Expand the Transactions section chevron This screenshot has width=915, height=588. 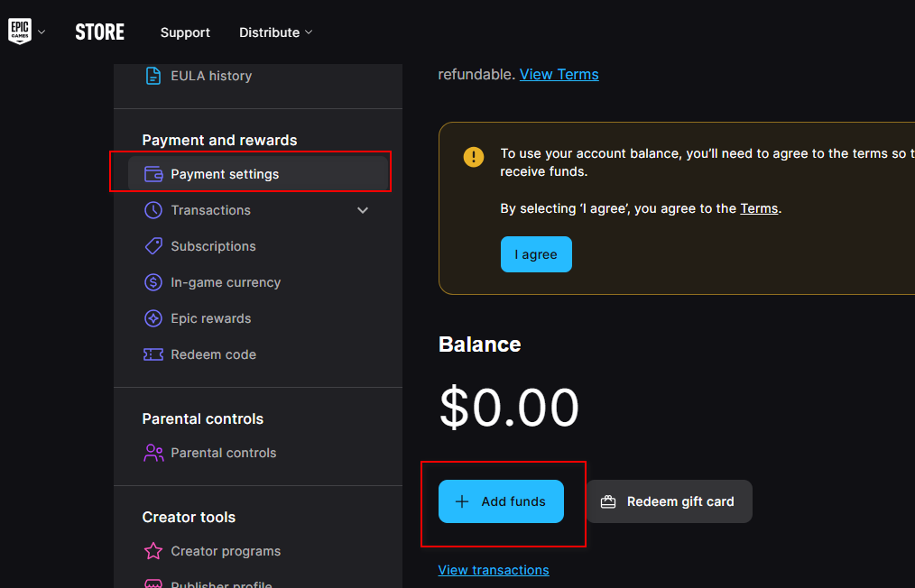(x=363, y=209)
